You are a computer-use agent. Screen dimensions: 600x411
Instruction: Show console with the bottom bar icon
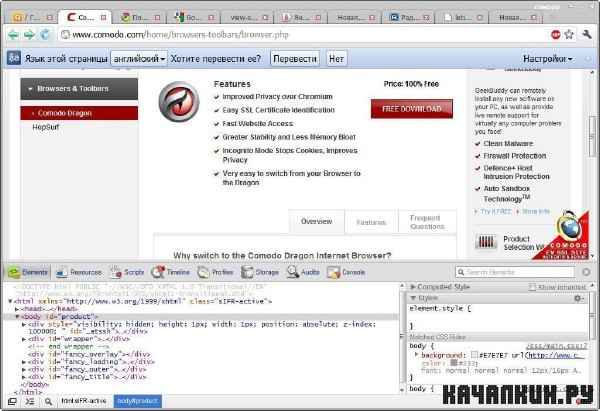[30, 401]
